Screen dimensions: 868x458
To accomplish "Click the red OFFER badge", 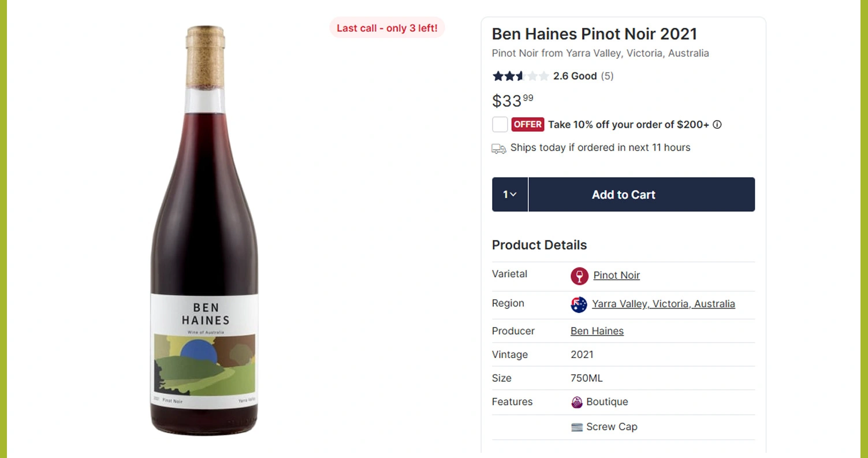I will (527, 125).
